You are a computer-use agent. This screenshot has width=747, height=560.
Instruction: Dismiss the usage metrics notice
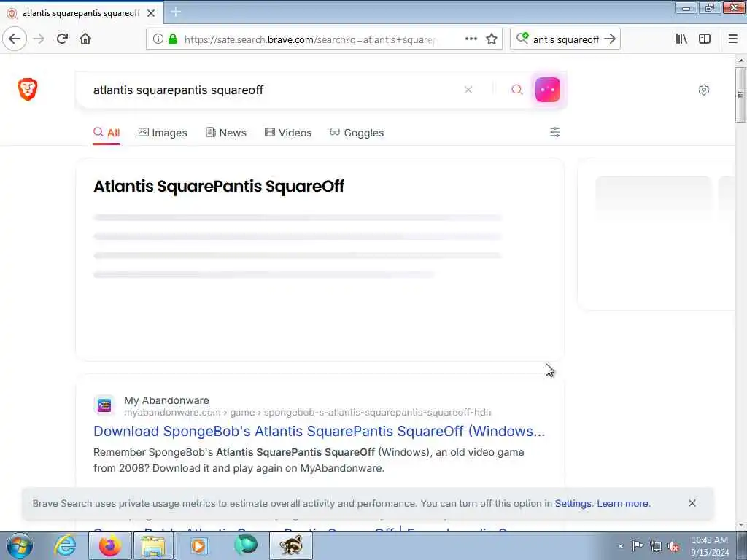(x=692, y=503)
